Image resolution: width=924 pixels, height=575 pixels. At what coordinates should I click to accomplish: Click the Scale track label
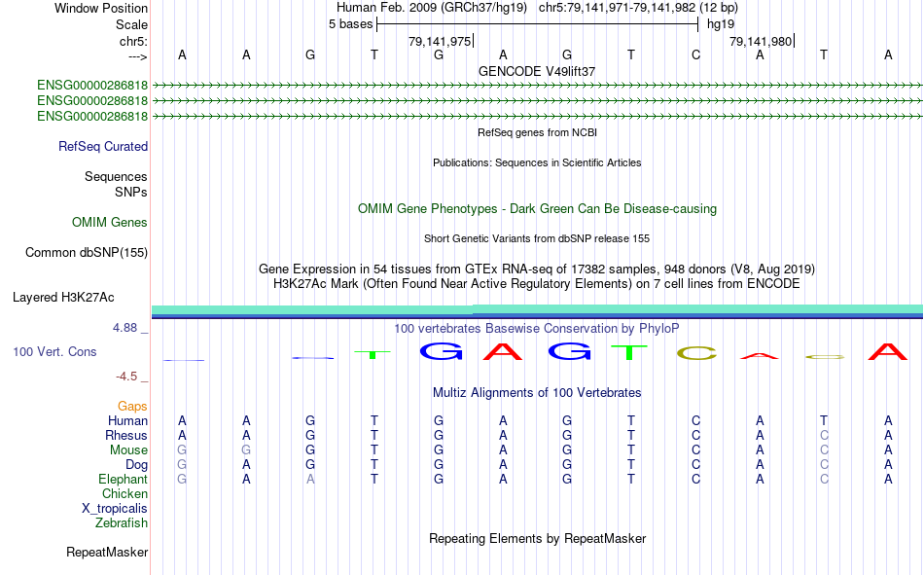point(131,24)
